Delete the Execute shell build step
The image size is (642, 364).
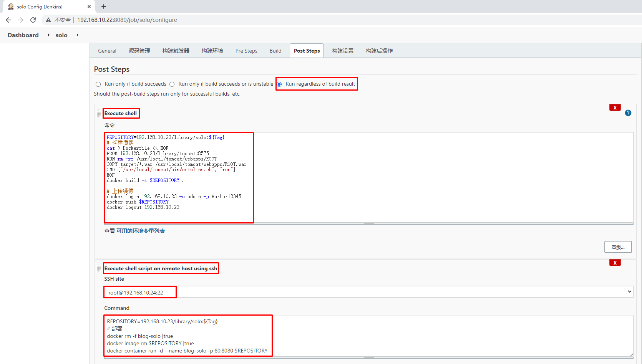[615, 108]
